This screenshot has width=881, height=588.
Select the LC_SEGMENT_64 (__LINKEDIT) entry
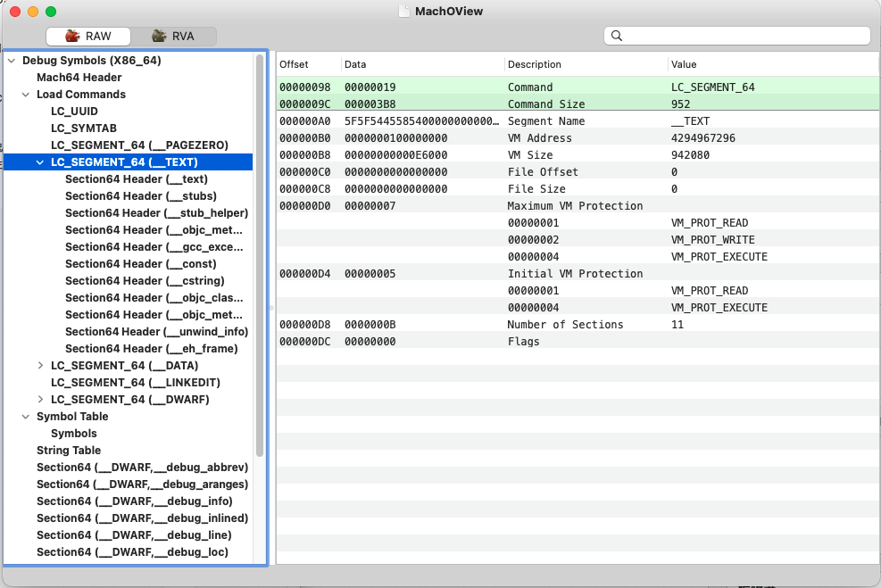[136, 383]
